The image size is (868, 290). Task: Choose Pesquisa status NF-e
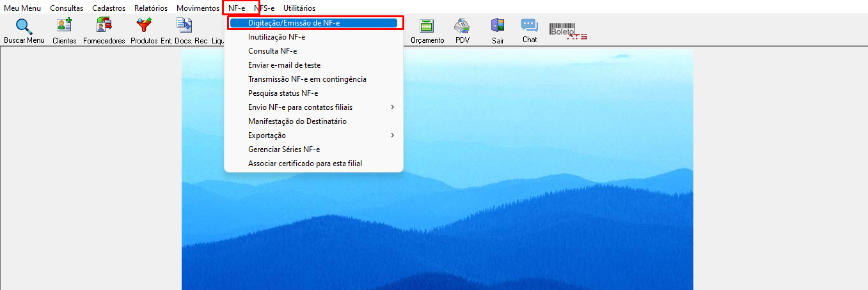click(x=313, y=93)
